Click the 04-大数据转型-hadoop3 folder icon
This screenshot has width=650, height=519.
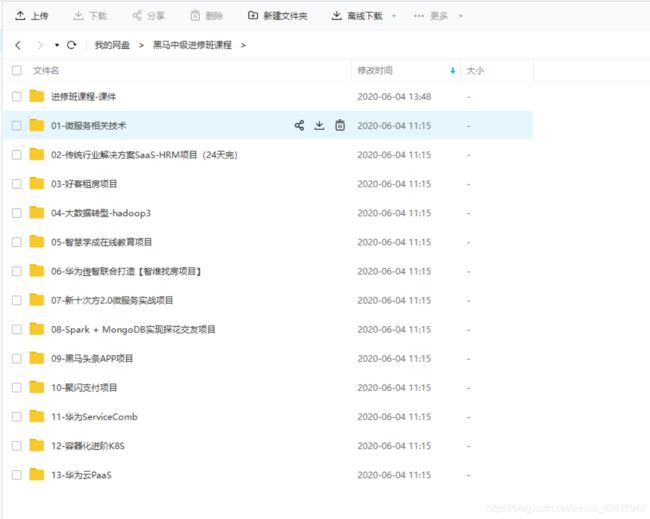point(36,213)
